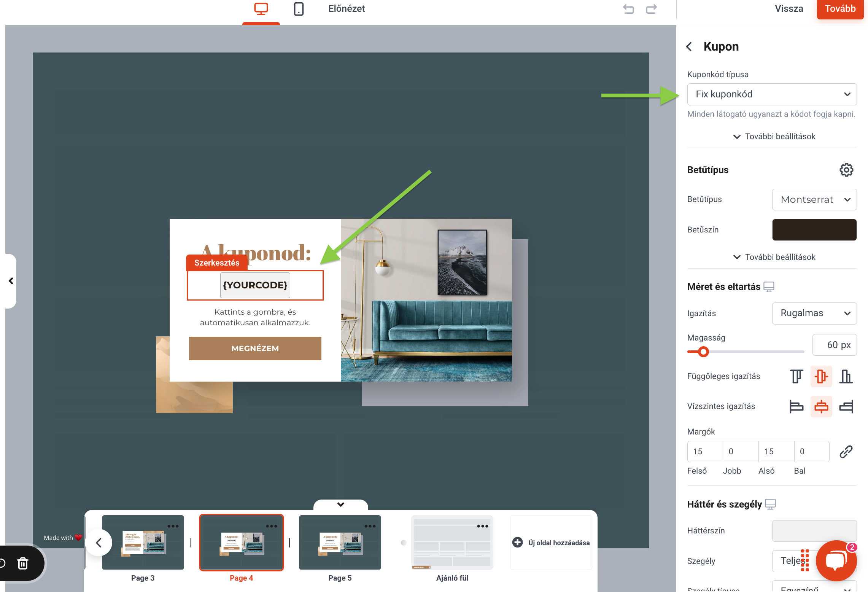The image size is (868, 592).
Task: Open Page 4 options menu dots
Action: click(272, 526)
